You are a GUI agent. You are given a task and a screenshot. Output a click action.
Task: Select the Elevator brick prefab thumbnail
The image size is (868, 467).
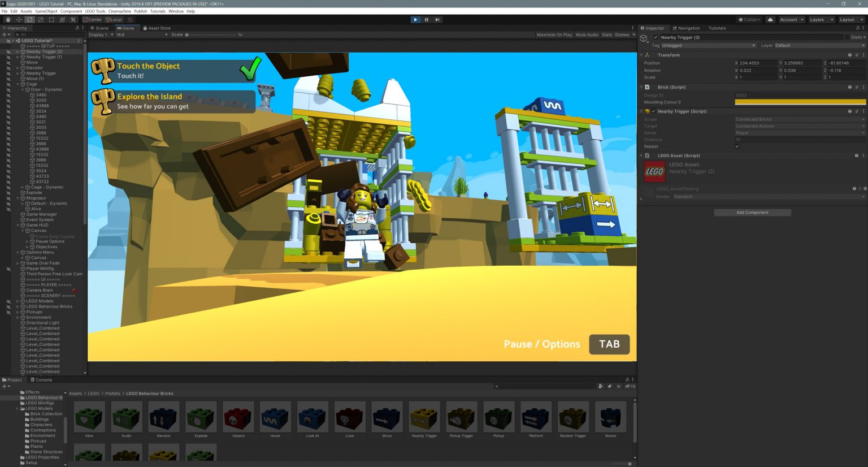point(163,417)
